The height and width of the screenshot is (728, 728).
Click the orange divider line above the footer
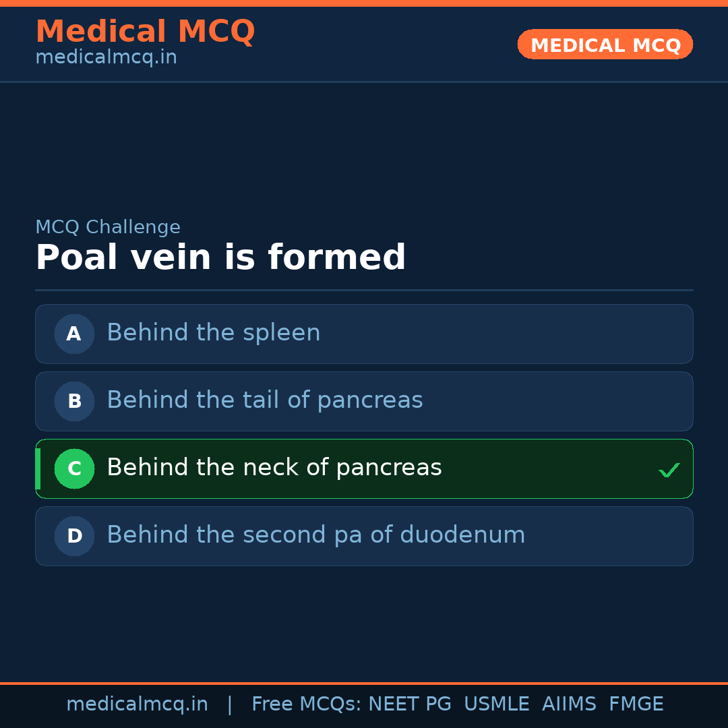point(364,683)
